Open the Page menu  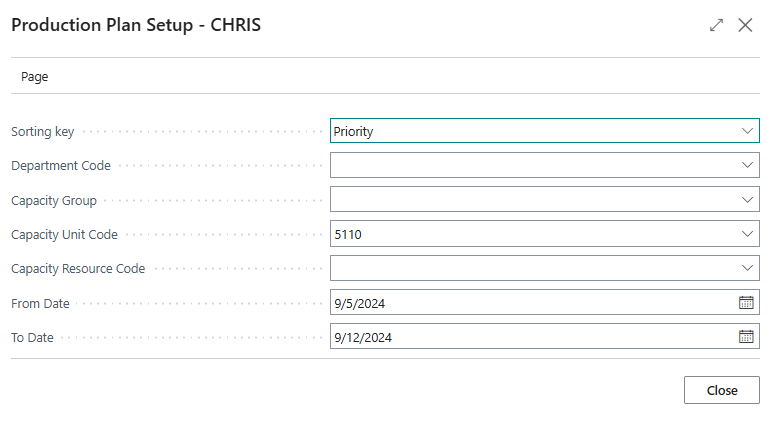pyautogui.click(x=35, y=77)
